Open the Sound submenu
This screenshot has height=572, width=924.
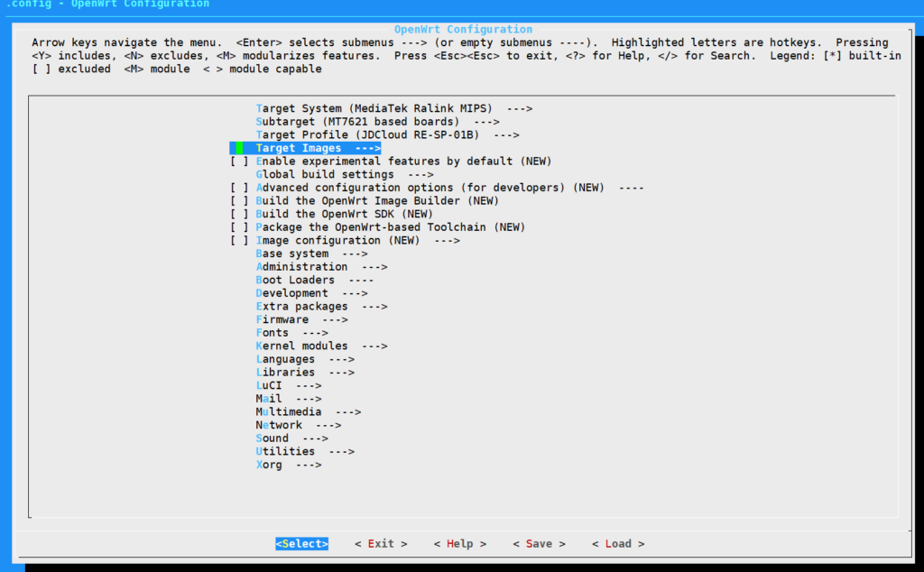291,438
